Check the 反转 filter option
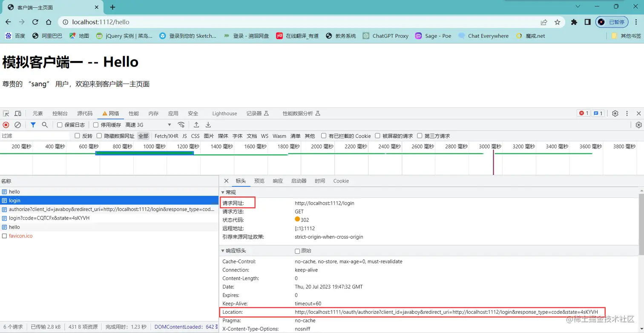The width and height of the screenshot is (644, 333). tap(77, 136)
